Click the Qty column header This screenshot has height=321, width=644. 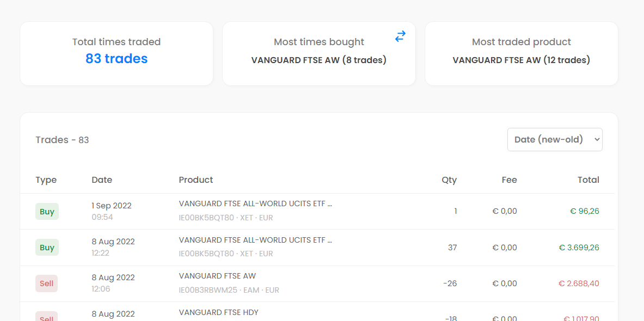(449, 180)
